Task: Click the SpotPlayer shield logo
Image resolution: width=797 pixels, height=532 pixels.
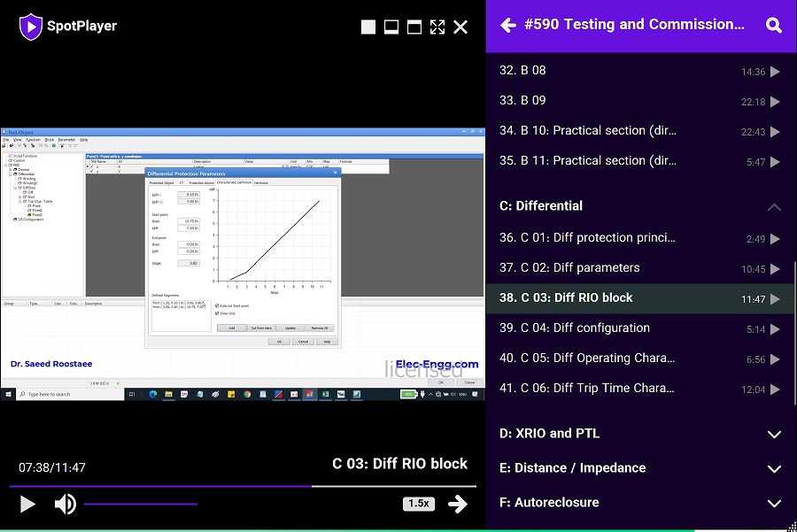Action: [x=30, y=27]
